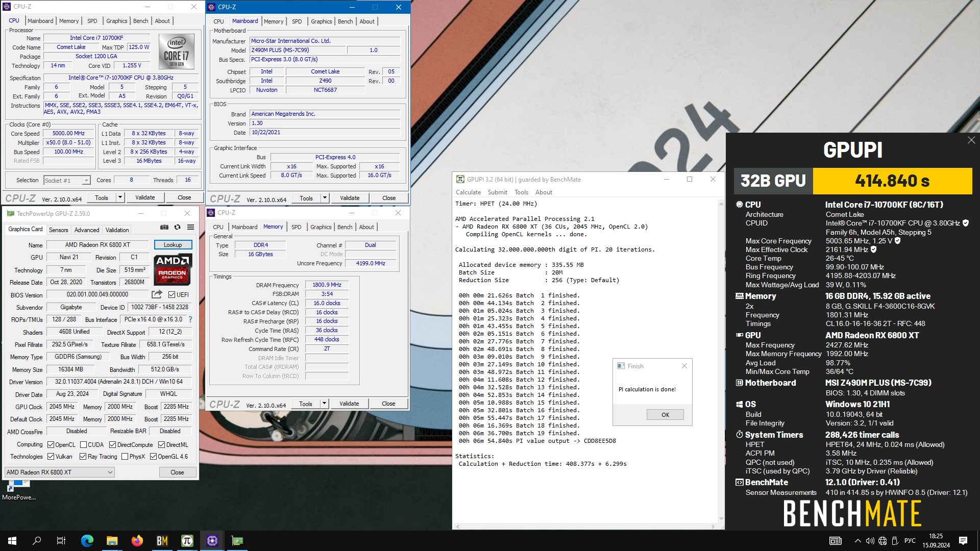Open File Explorer from taskbar
Image resolution: width=980 pixels, height=551 pixels.
(x=112, y=541)
